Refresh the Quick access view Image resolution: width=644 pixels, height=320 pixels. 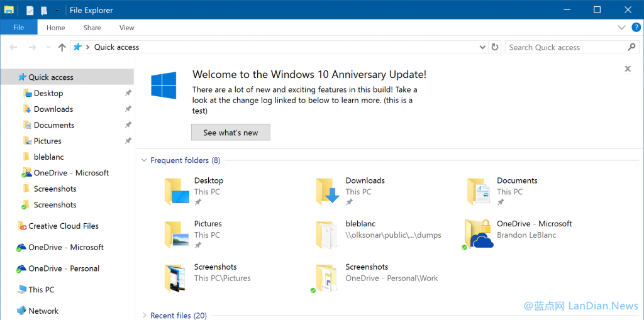click(495, 47)
